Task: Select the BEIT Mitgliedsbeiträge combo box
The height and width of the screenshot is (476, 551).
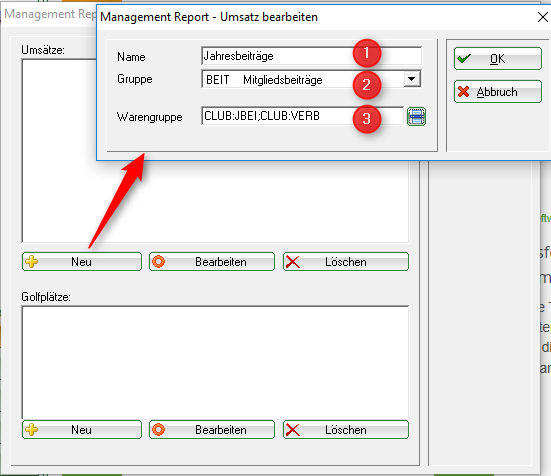Action: click(x=311, y=79)
